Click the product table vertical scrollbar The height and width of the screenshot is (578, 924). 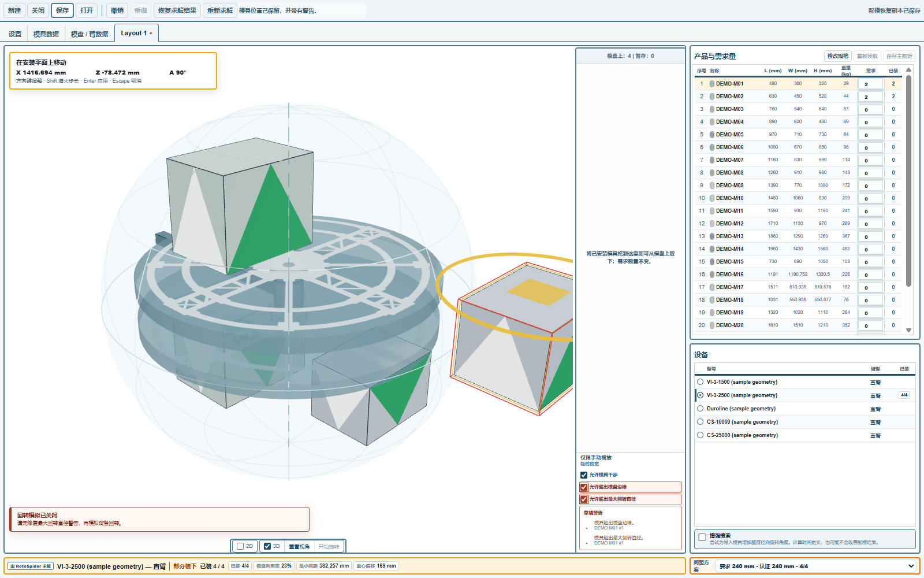pos(908,181)
